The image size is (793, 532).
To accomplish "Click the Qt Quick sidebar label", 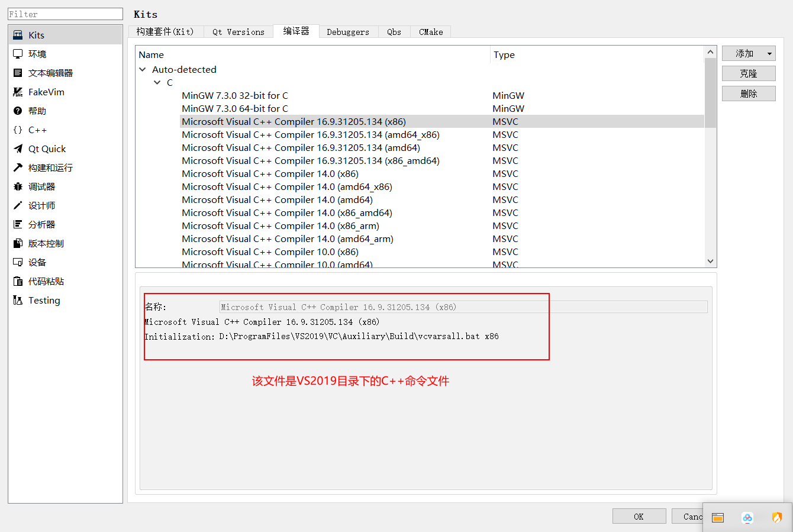I will [47, 149].
